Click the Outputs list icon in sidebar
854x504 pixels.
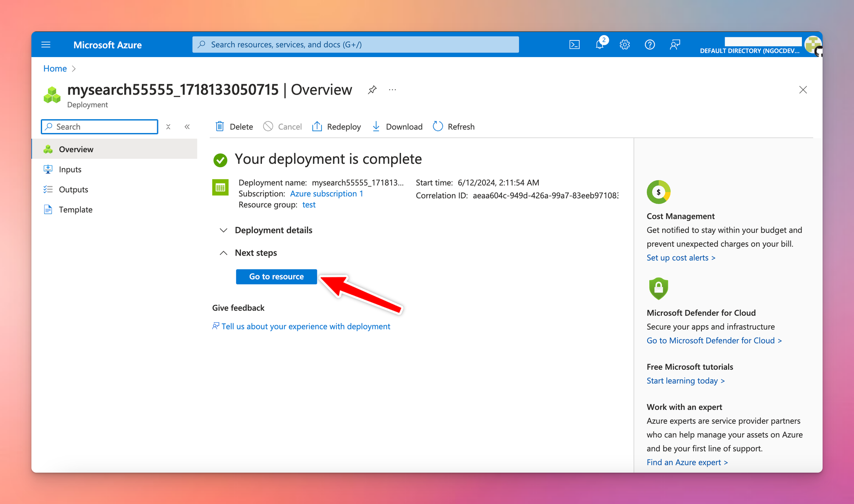pyautogui.click(x=48, y=189)
